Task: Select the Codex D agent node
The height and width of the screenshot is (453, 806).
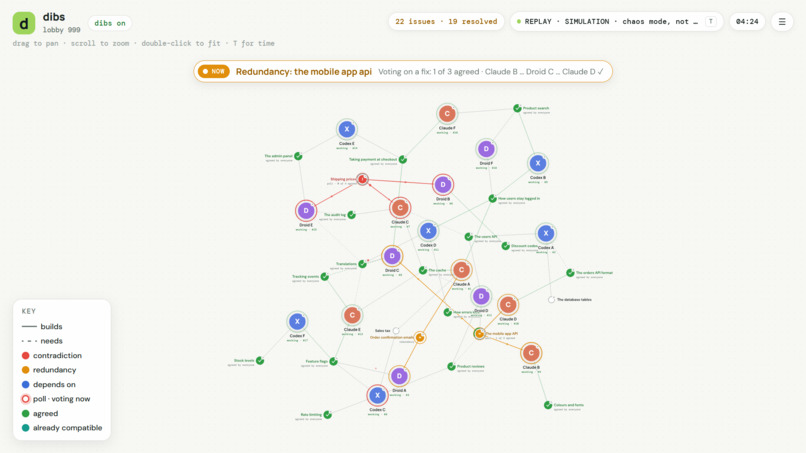Action: pos(428,231)
